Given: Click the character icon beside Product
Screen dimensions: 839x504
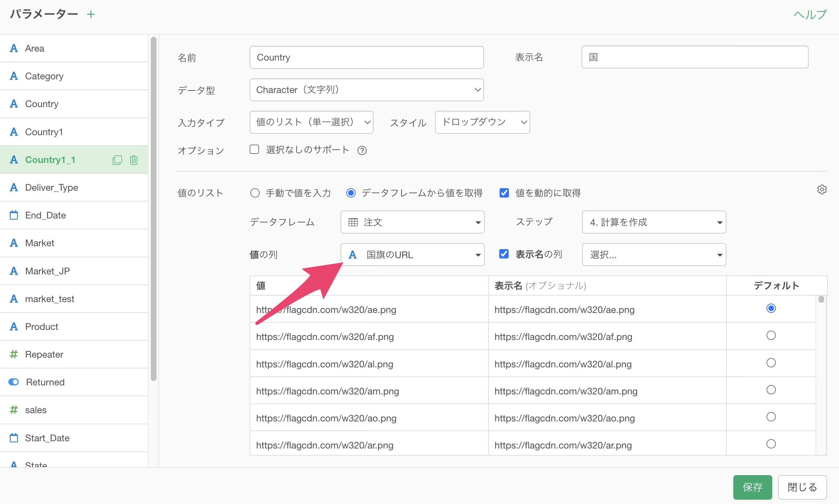Looking at the screenshot, I should (14, 327).
